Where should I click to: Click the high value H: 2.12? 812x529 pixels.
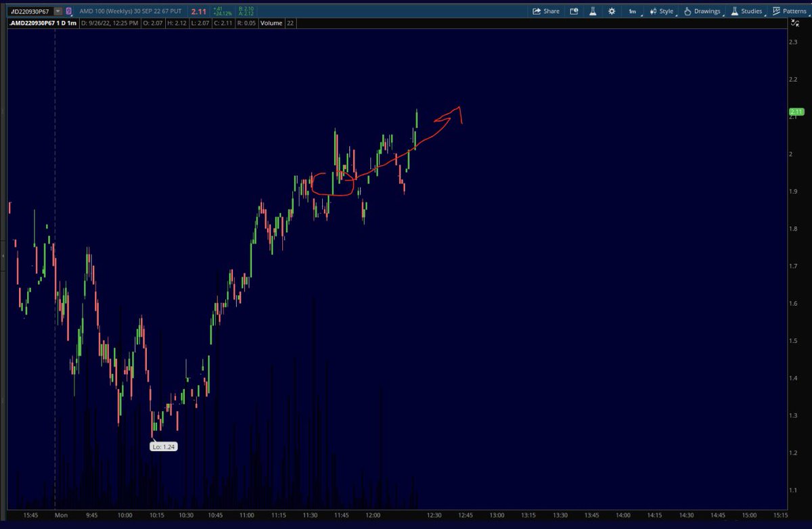(177, 23)
